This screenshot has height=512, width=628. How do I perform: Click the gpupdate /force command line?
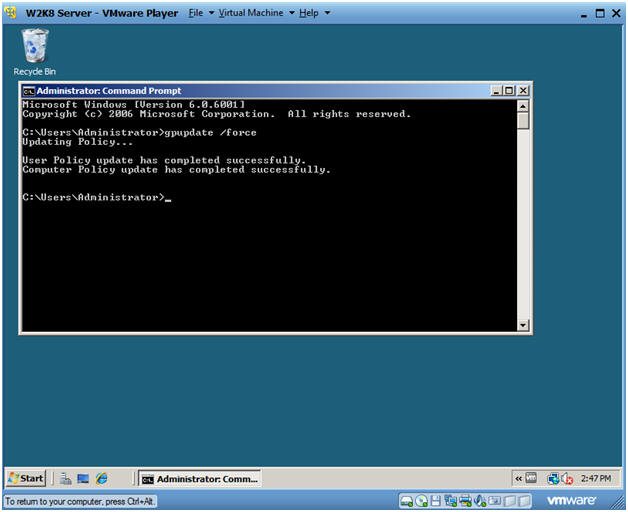(139, 133)
